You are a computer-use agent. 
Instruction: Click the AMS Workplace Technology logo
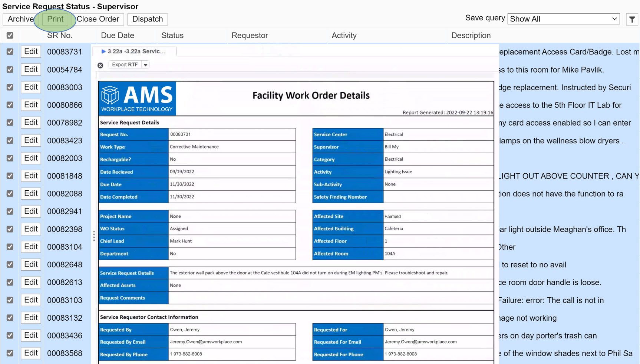[137, 98]
